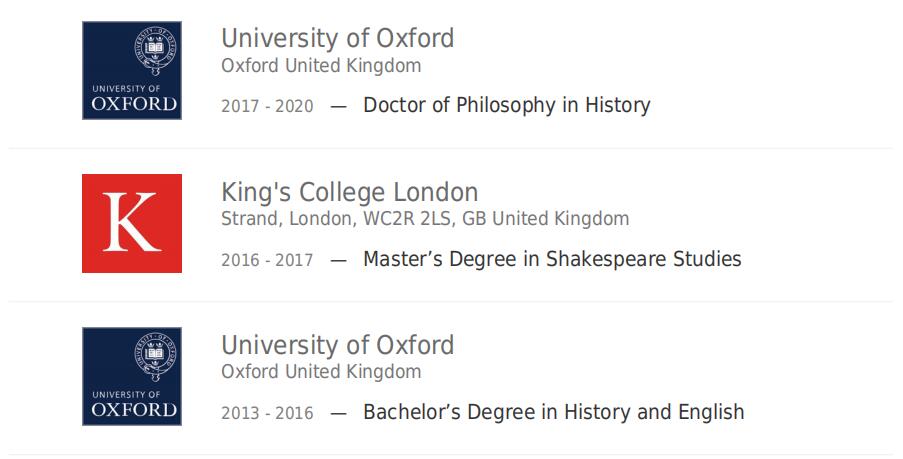The width and height of the screenshot is (903, 459).
Task: Click the dash after the 2016 - 2017 dates
Action: pos(338,260)
